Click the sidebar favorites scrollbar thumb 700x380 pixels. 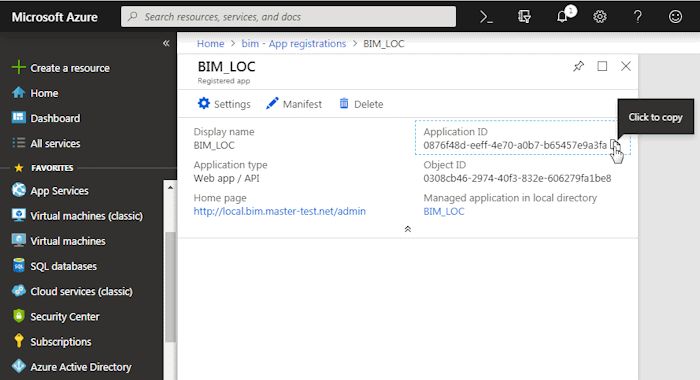click(x=170, y=287)
